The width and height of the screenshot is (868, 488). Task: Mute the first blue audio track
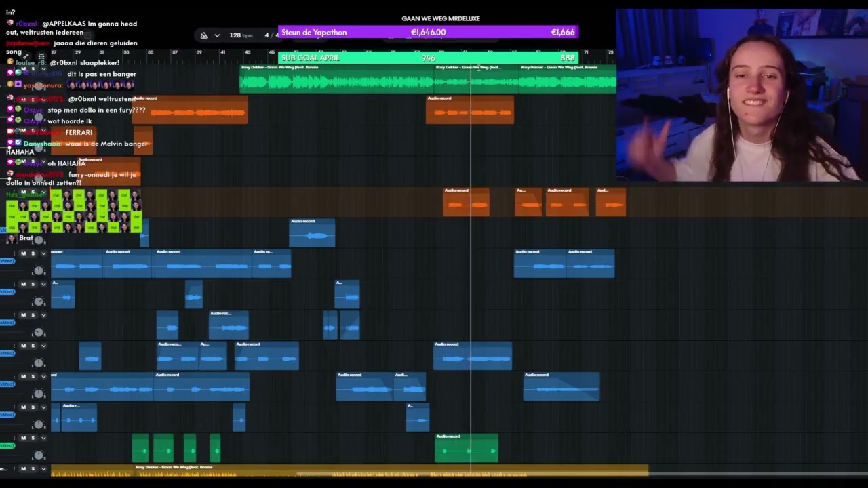coord(23,253)
